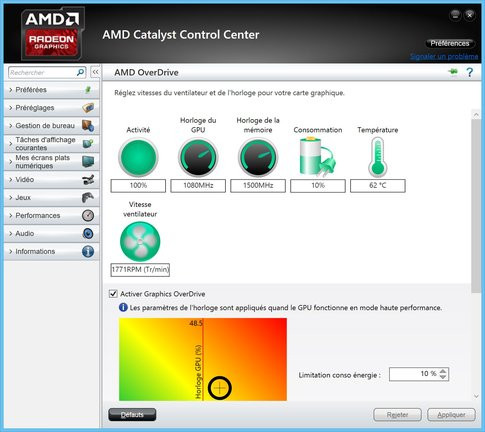This screenshot has height=432, width=485.
Task: Click the green pin icon in the OverDrive header
Action: 453,72
